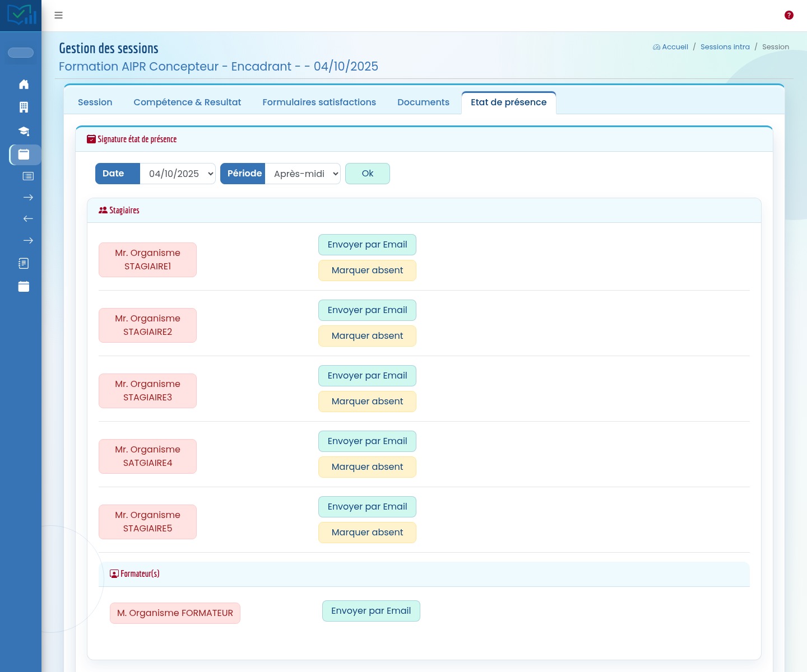Send email to SATGIAIRE4
Viewport: 807px width, 672px height.
(x=368, y=441)
